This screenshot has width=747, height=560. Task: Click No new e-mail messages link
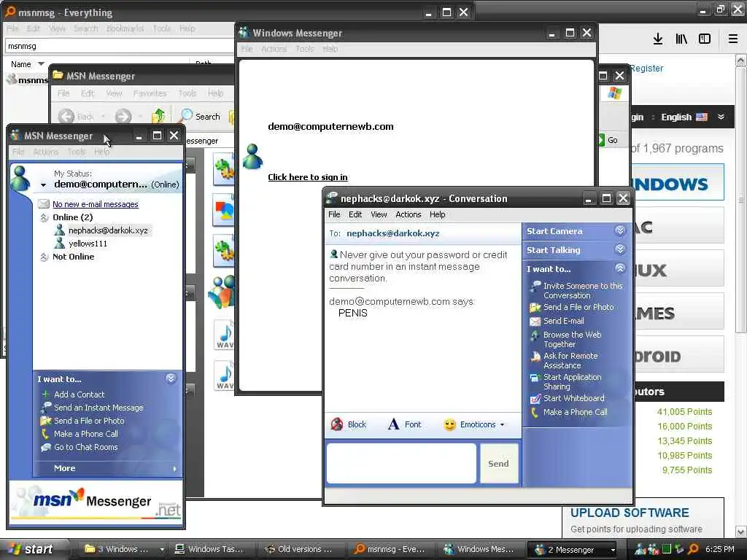96,204
